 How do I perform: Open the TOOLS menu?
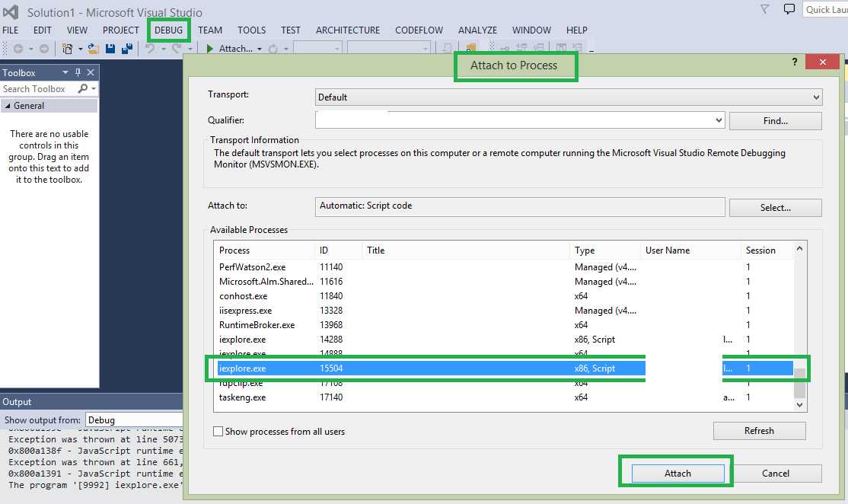point(251,30)
